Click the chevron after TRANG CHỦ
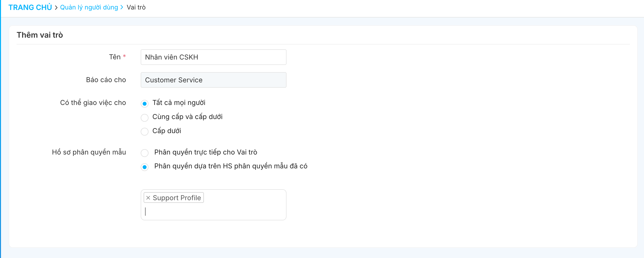Viewport: 644px width, 258px height. (56, 8)
